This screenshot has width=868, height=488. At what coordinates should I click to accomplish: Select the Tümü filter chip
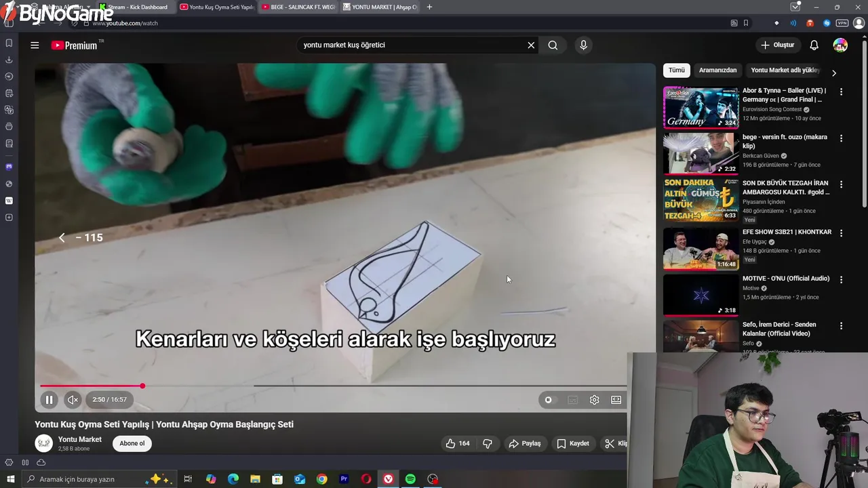click(x=677, y=70)
